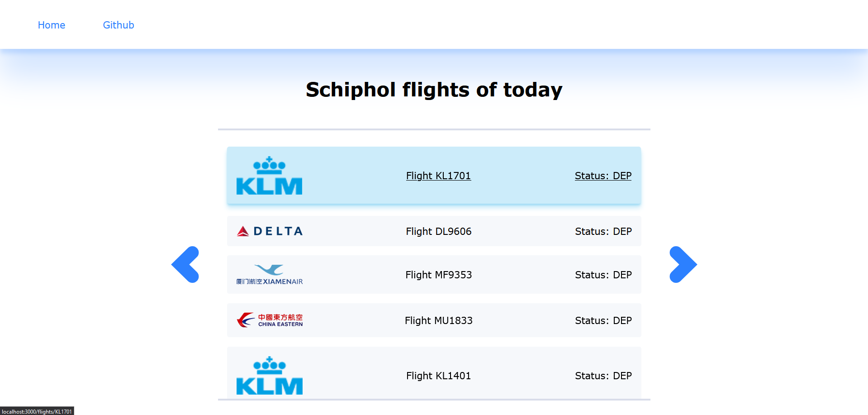Click Status: DEP for flight KL1701
The image size is (868, 415).
(603, 176)
